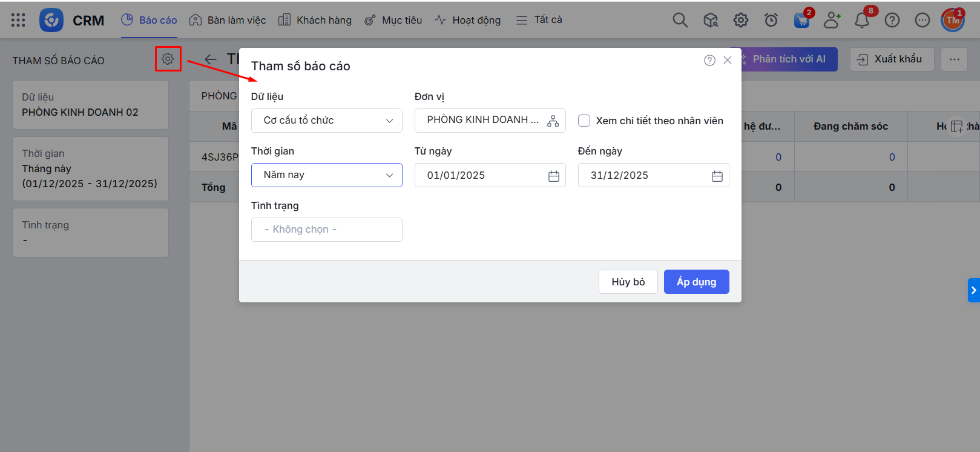Open the Tình trạng dropdown
This screenshot has width=980, height=452.
coord(326,230)
